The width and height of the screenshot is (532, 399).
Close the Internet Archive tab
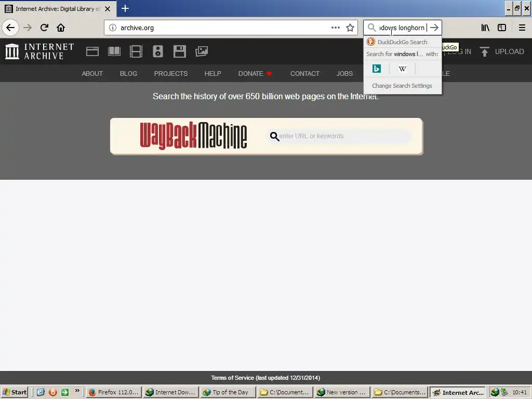(x=108, y=9)
